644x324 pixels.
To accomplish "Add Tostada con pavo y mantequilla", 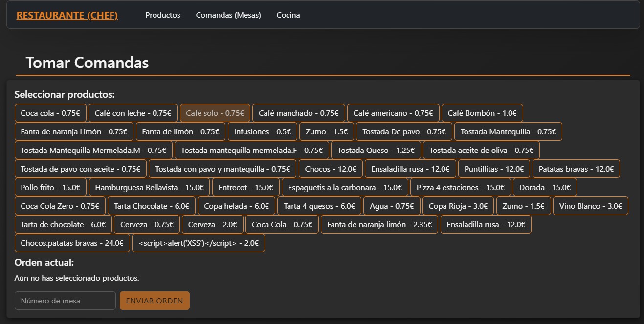I will pyautogui.click(x=222, y=169).
